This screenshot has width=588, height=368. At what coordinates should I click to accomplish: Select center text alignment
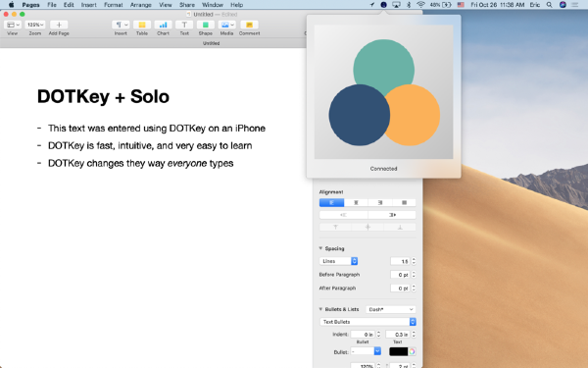(x=356, y=203)
